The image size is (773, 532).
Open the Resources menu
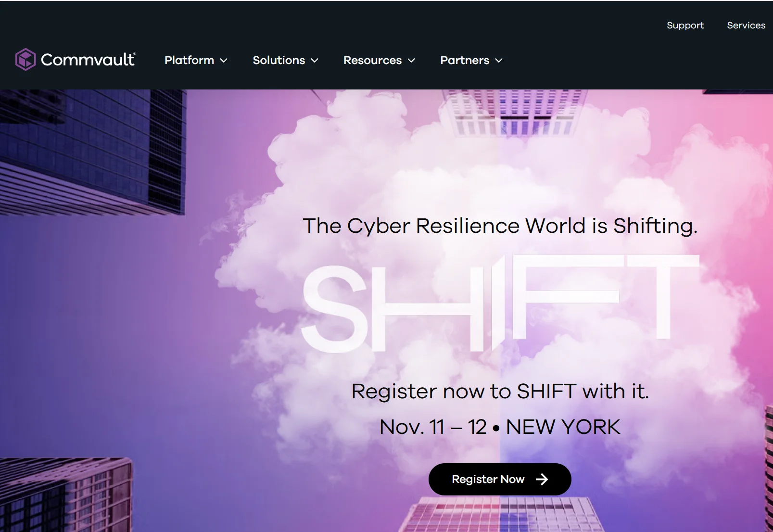click(379, 60)
